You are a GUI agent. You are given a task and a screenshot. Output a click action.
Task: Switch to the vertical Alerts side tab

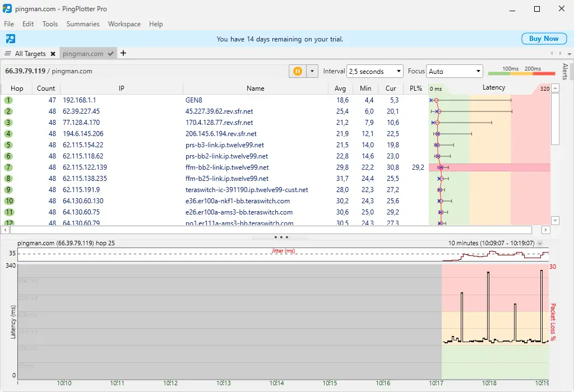pos(565,73)
